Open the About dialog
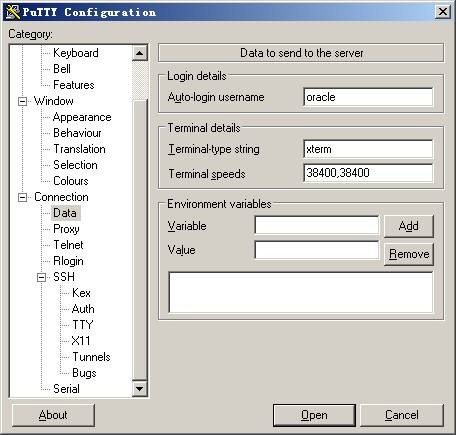Image resolution: width=456 pixels, height=435 pixels. click(53, 415)
